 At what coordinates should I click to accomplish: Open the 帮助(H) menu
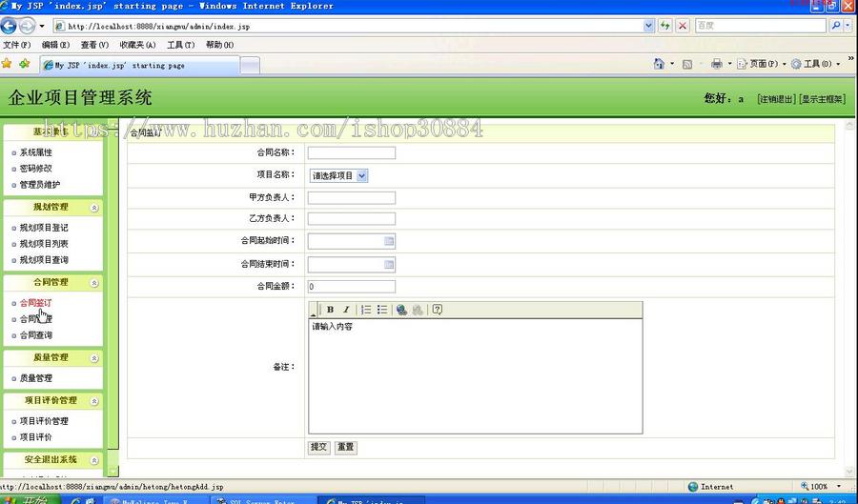click(x=220, y=45)
